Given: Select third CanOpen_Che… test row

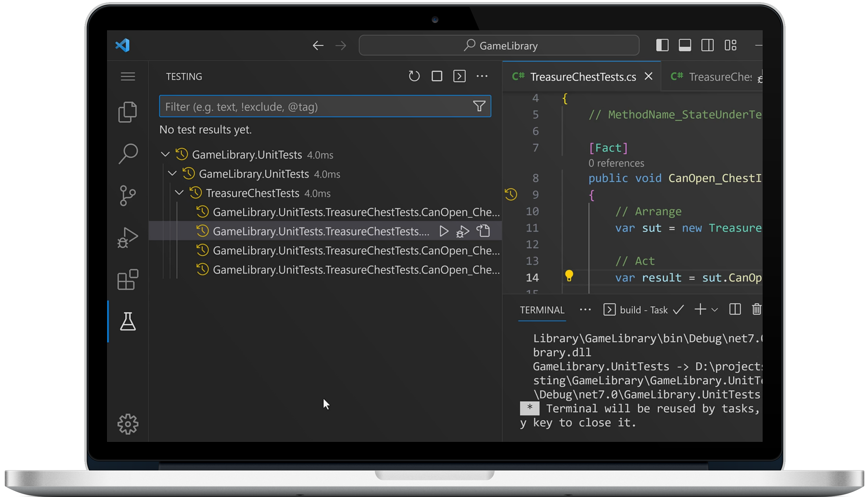Looking at the screenshot, I should click(325, 250).
